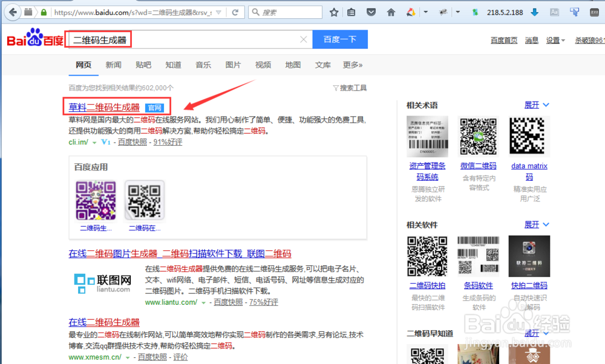The height and width of the screenshot is (364, 605).
Task: Click the green padlock site security icon
Action: (44, 12)
